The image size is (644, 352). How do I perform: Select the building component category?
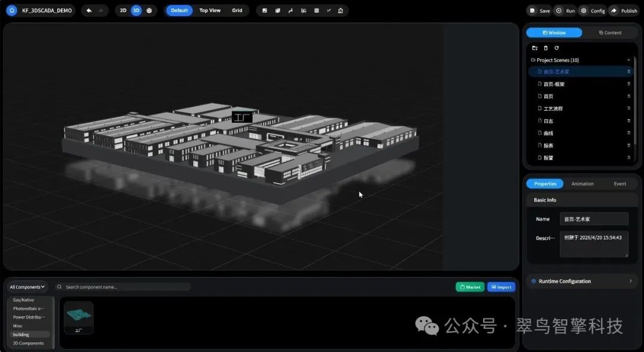tap(29, 334)
